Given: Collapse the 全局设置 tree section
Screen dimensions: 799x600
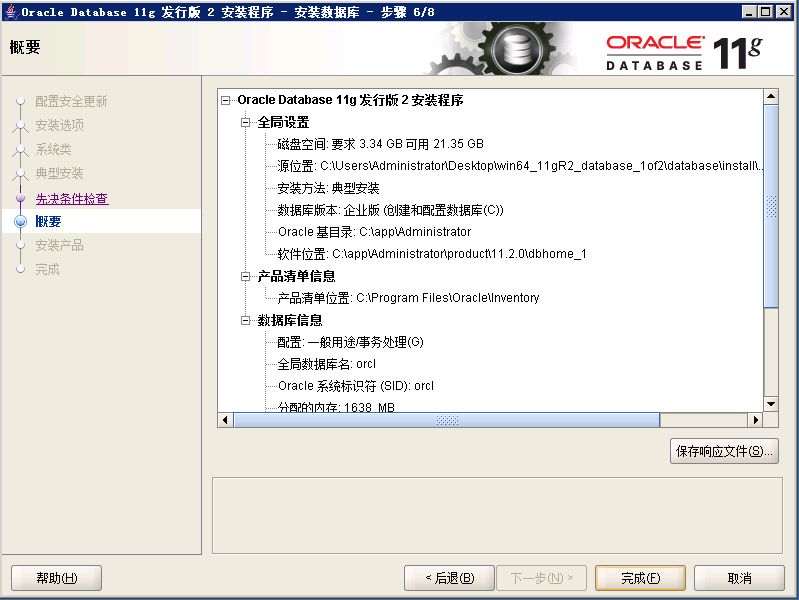Looking at the screenshot, I should 246,122.
